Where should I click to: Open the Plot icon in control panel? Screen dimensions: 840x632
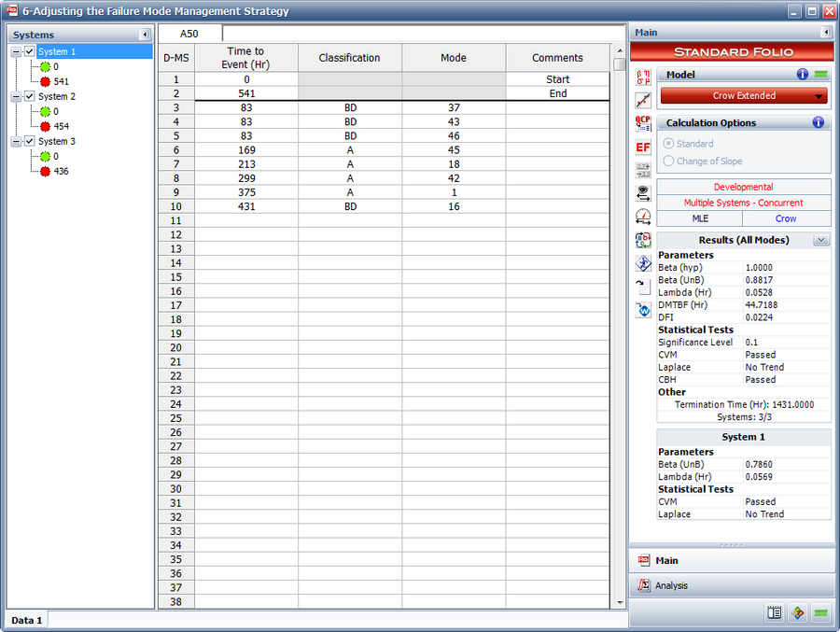(x=643, y=100)
